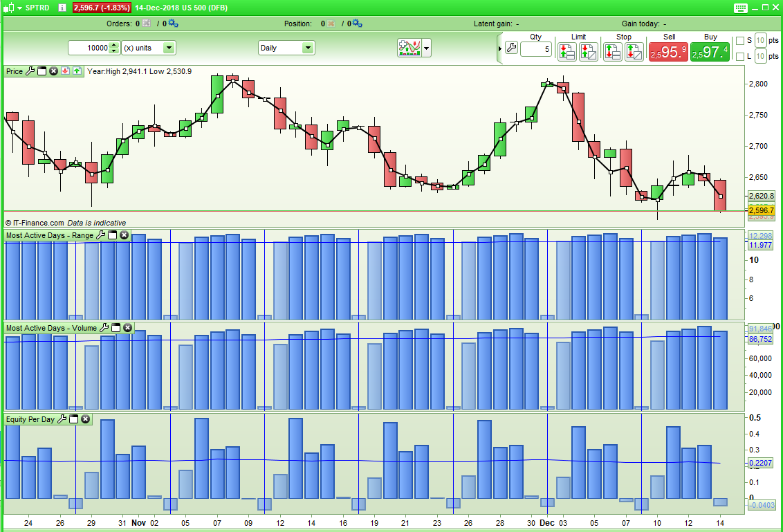Screen dimensions: 783x532
Task: Click the second Stop order icon
Action: (x=634, y=51)
